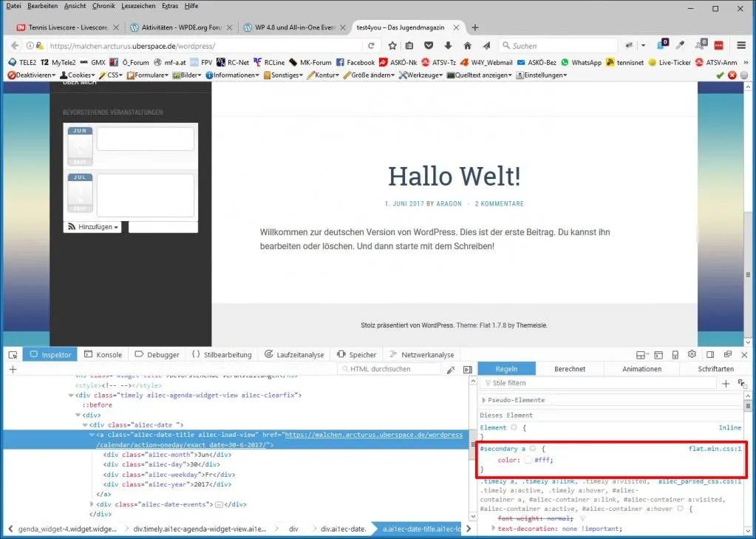This screenshot has width=756, height=539.
Task: Open a new browser tab with plus
Action: [475, 27]
